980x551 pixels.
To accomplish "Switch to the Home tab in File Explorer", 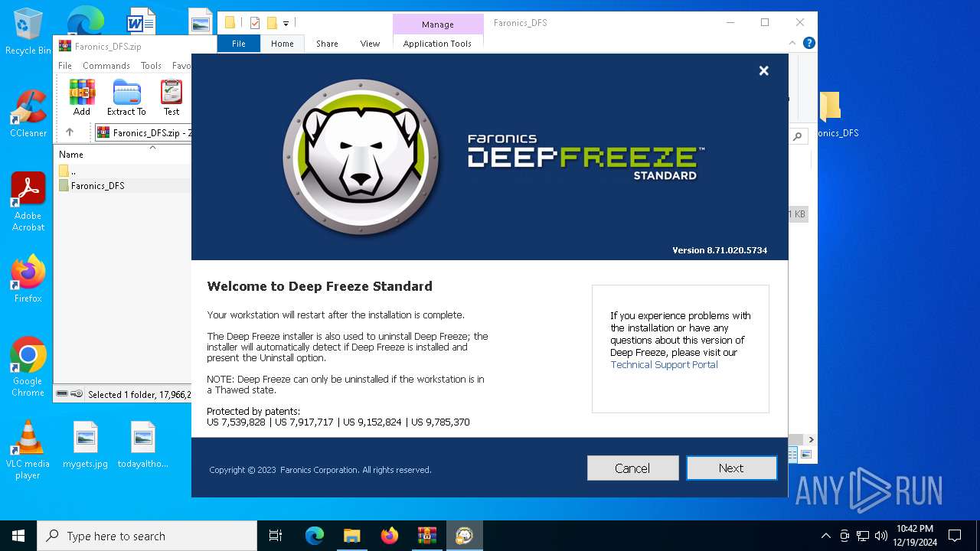I will [282, 44].
